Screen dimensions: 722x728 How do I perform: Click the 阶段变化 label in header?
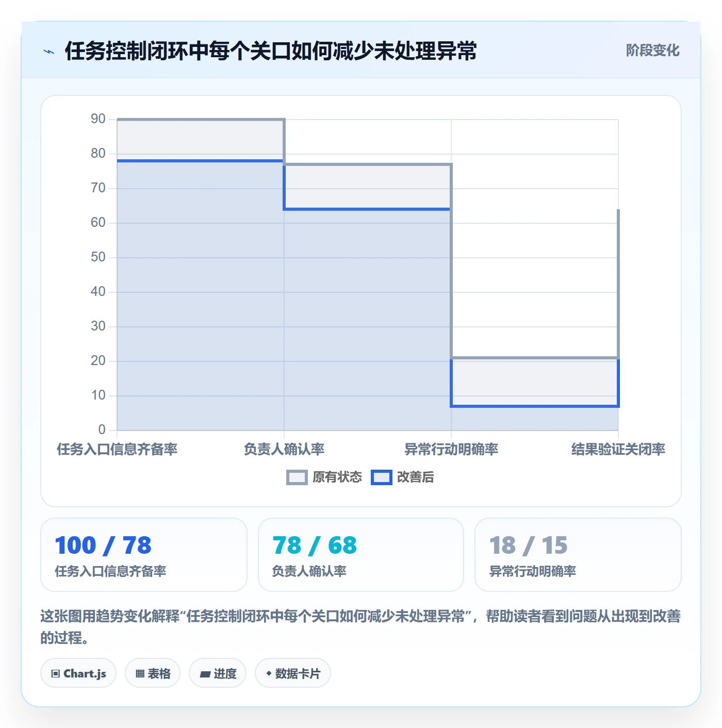652,51
